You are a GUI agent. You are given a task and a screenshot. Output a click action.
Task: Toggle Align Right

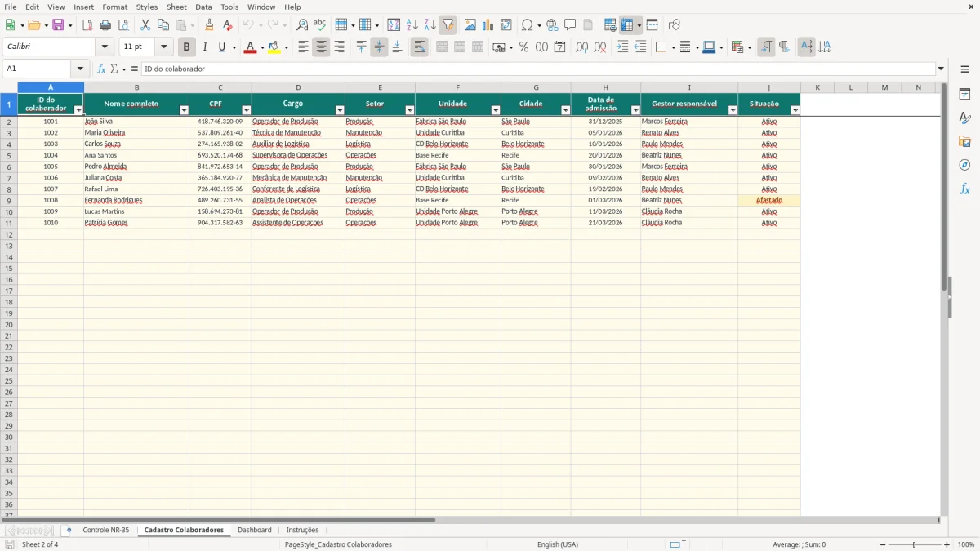(x=339, y=47)
